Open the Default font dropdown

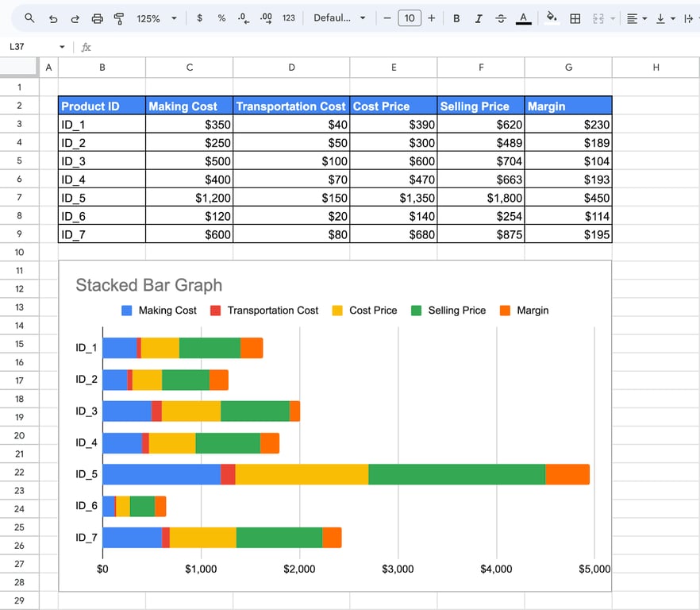click(x=340, y=18)
